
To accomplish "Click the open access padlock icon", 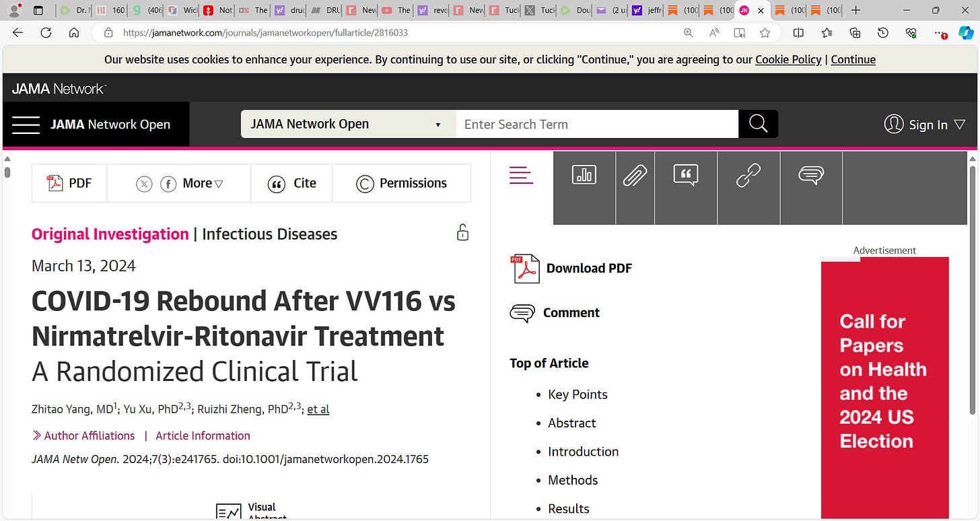I will click(x=462, y=233).
